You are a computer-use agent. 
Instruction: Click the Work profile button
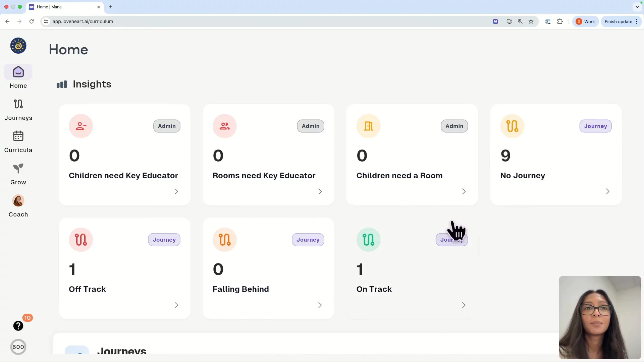(585, 21)
